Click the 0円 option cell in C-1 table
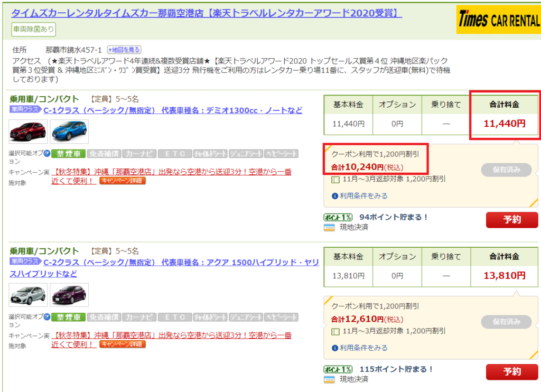The height and width of the screenshot is (392, 541). pyautogui.click(x=397, y=124)
